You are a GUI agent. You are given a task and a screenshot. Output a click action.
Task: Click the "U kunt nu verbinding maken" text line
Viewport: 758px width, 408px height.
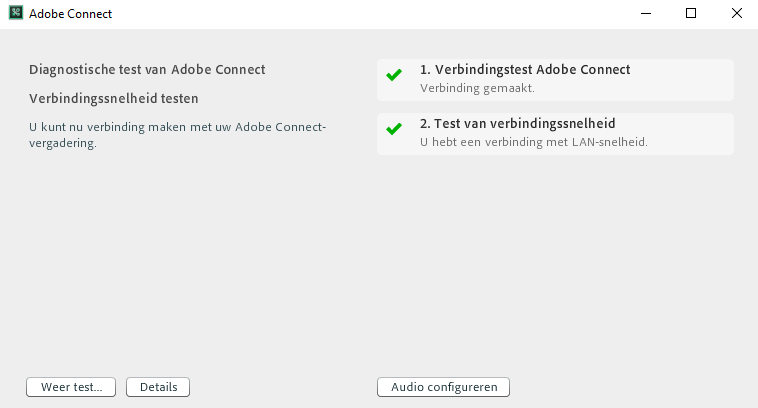[x=177, y=127]
